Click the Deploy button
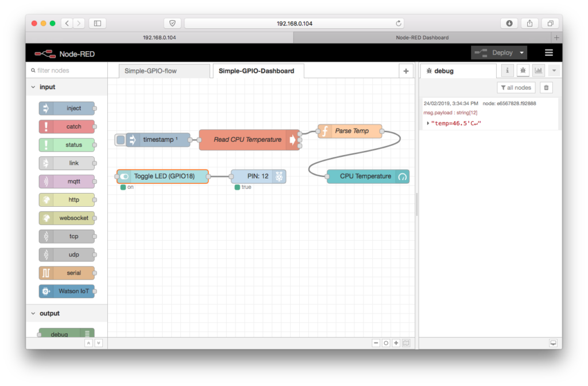The height and width of the screenshot is (386, 588). 494,52
